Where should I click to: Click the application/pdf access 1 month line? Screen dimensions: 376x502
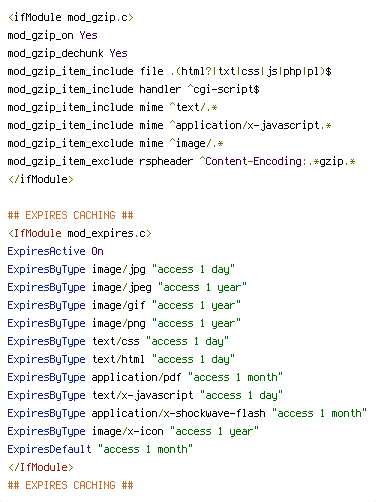(x=145, y=377)
